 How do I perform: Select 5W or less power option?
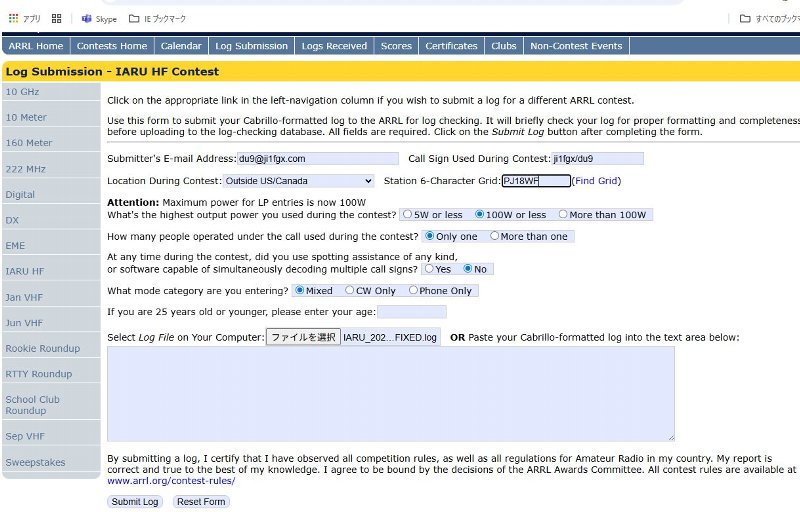(407, 214)
